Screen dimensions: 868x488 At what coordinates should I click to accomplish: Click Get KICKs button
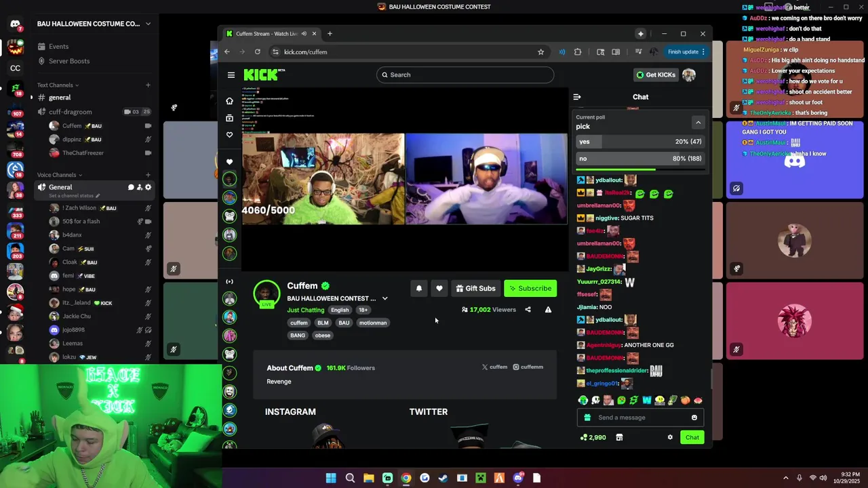point(656,75)
